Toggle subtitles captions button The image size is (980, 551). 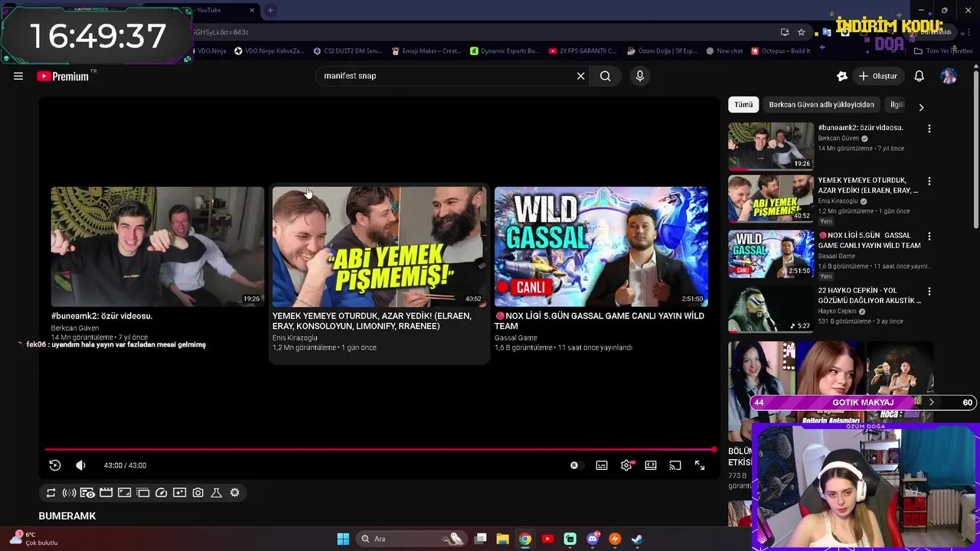[602, 465]
